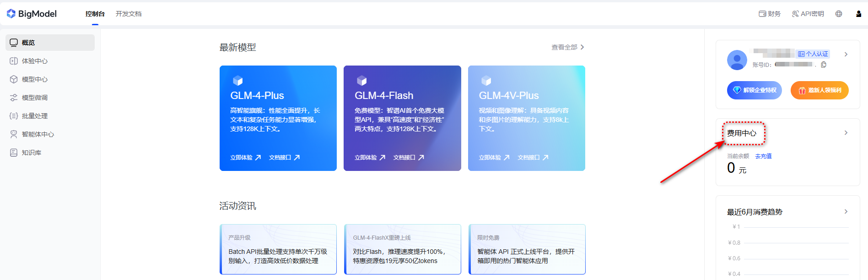Image resolution: width=868 pixels, height=280 pixels.
Task: Open the globe language switcher icon
Action: tap(839, 14)
